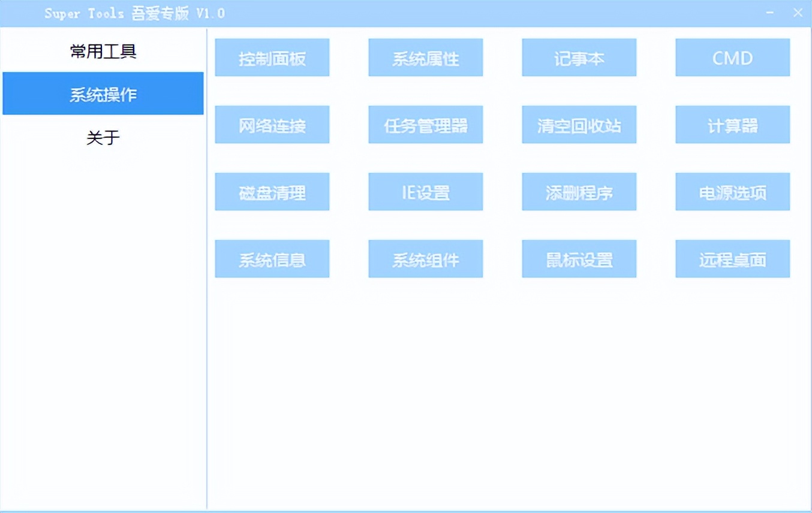Open Power Options (电源选项)
The image size is (812, 513).
click(732, 192)
